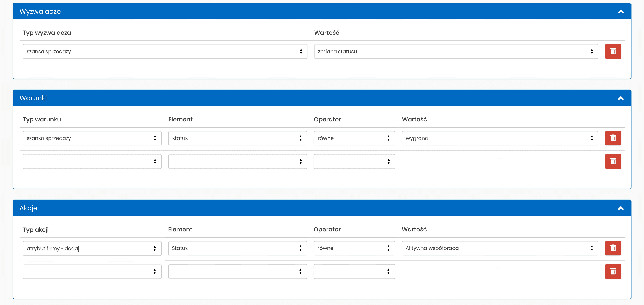Screen dimensions: 644x305
Task: Delete the empty condition row trash icon
Action: coord(613,161)
